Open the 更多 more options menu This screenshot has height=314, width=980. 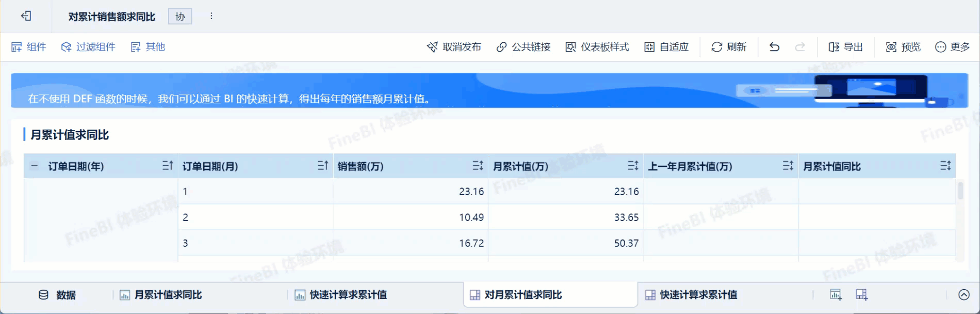tap(953, 47)
